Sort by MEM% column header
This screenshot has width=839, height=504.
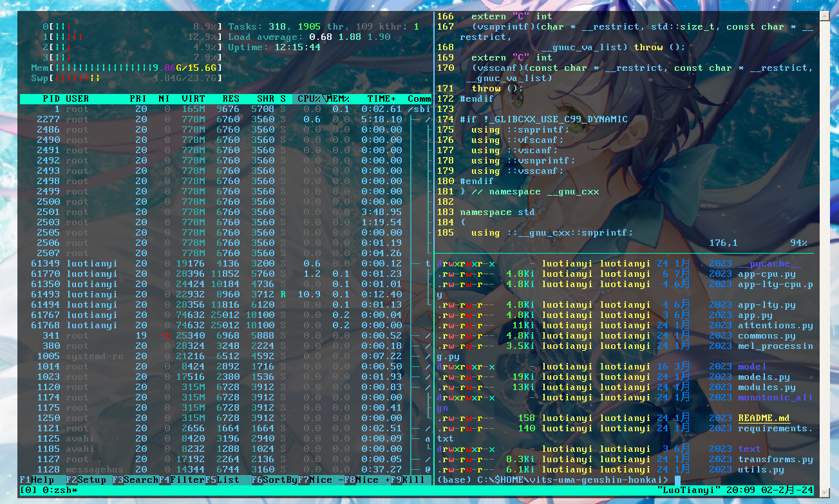coord(339,98)
